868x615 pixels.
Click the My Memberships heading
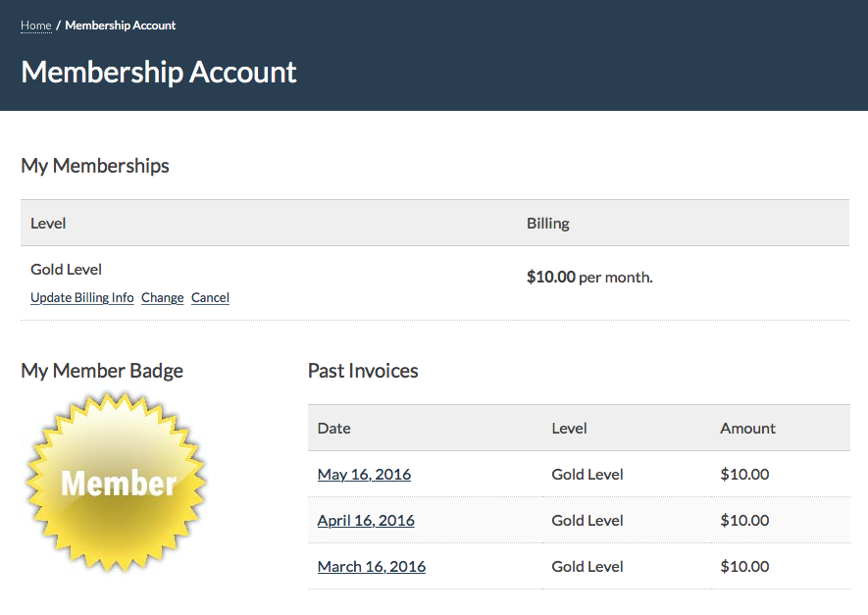[x=95, y=166]
